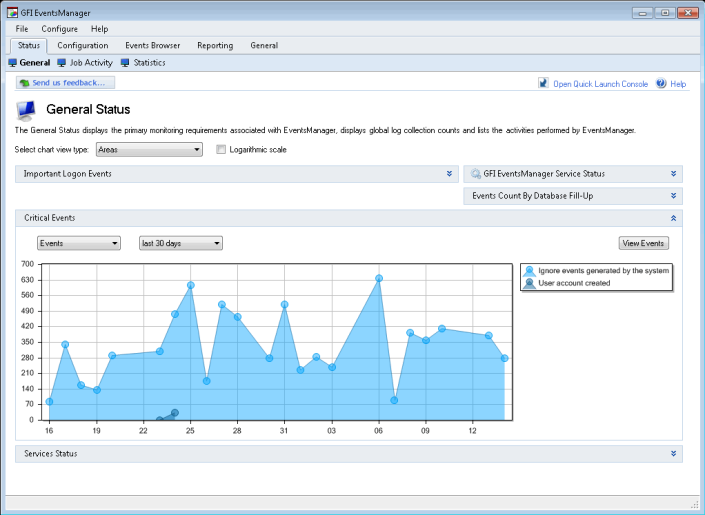Click the last data point at chart end
Image resolution: width=705 pixels, height=515 pixels.
(x=504, y=358)
